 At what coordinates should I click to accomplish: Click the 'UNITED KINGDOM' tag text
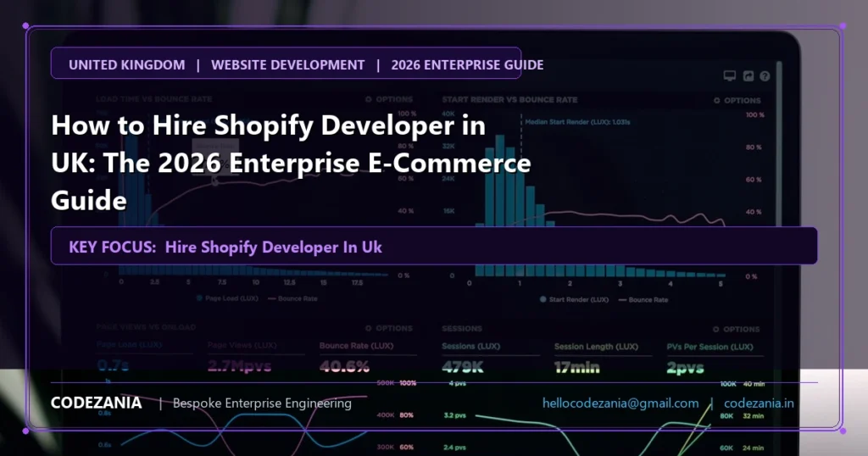click(x=127, y=64)
